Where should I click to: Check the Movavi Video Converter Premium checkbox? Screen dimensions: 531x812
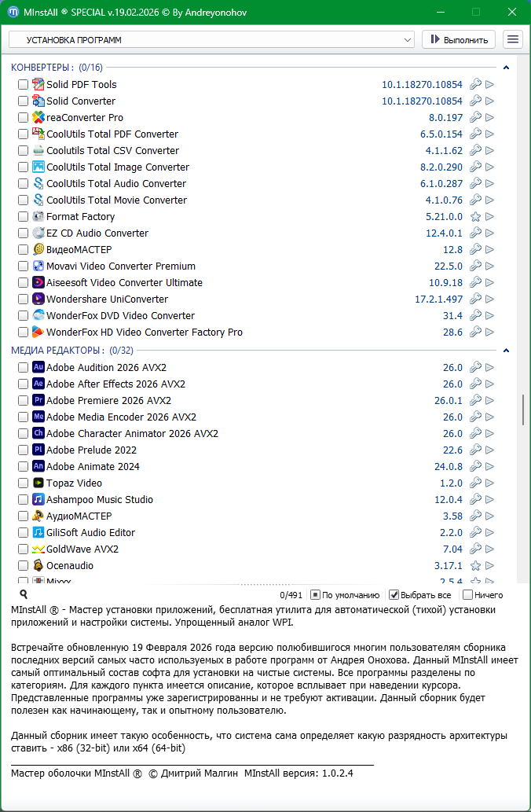pyautogui.click(x=24, y=266)
